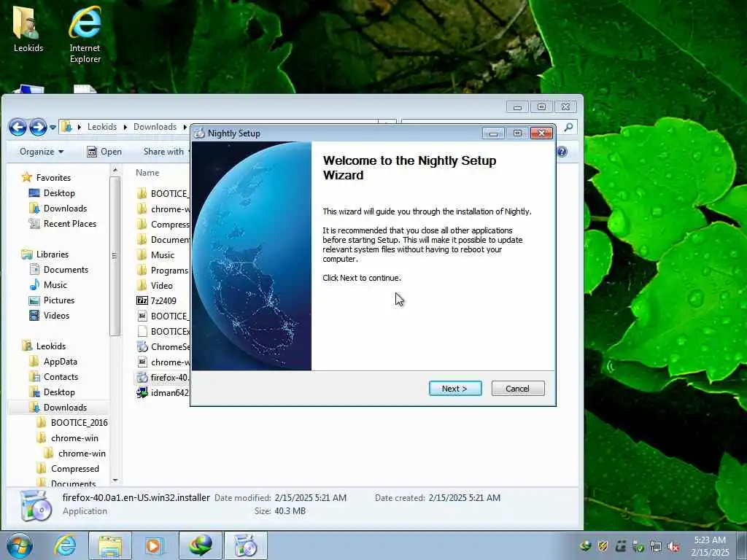
Task: Click the Explorer search magnifier icon
Action: click(568, 127)
